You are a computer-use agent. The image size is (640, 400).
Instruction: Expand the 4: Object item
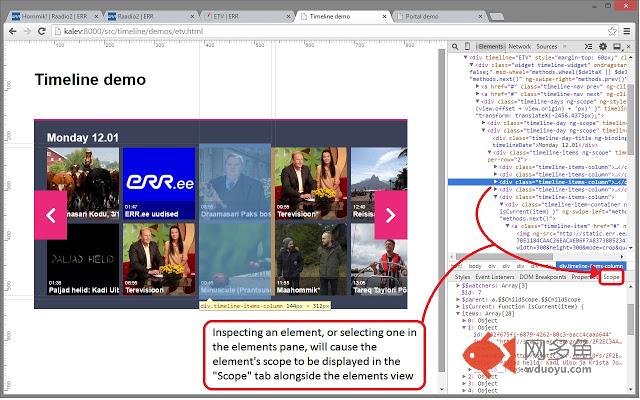[464, 391]
